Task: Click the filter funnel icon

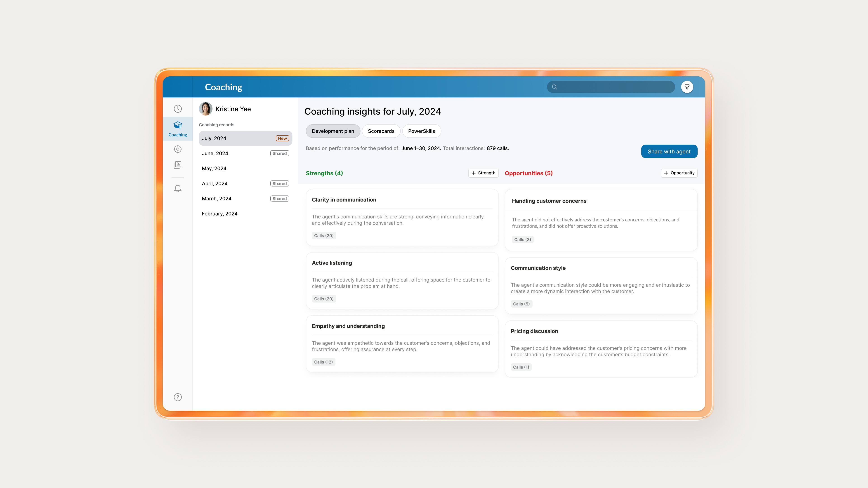Action: click(687, 87)
